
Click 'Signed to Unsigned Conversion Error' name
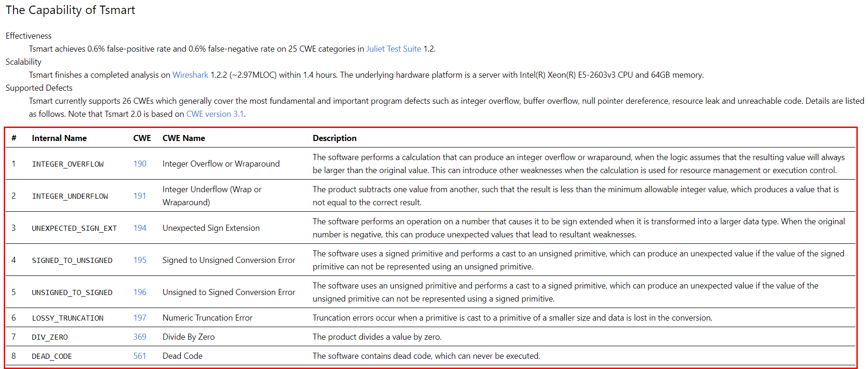(x=229, y=260)
